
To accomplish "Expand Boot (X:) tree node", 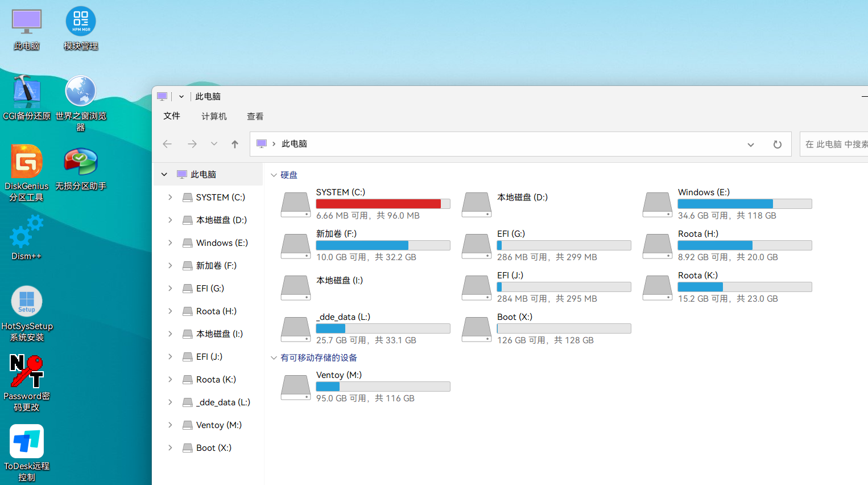I will pos(170,447).
